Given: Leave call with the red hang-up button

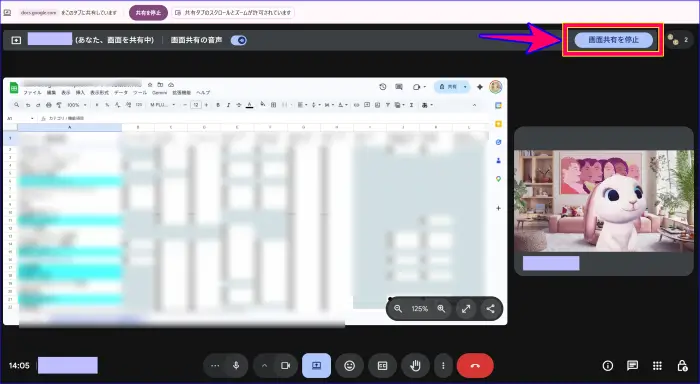Looking at the screenshot, I should (x=475, y=366).
